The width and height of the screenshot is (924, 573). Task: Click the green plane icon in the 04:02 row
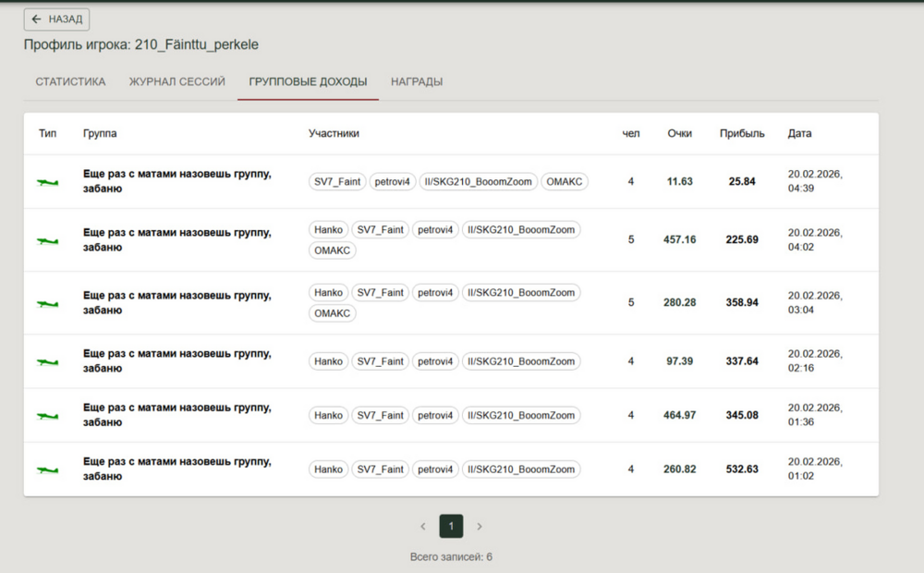(47, 240)
